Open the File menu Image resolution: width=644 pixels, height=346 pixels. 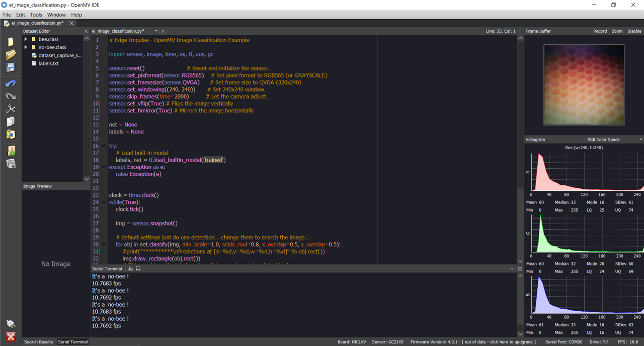7,15
